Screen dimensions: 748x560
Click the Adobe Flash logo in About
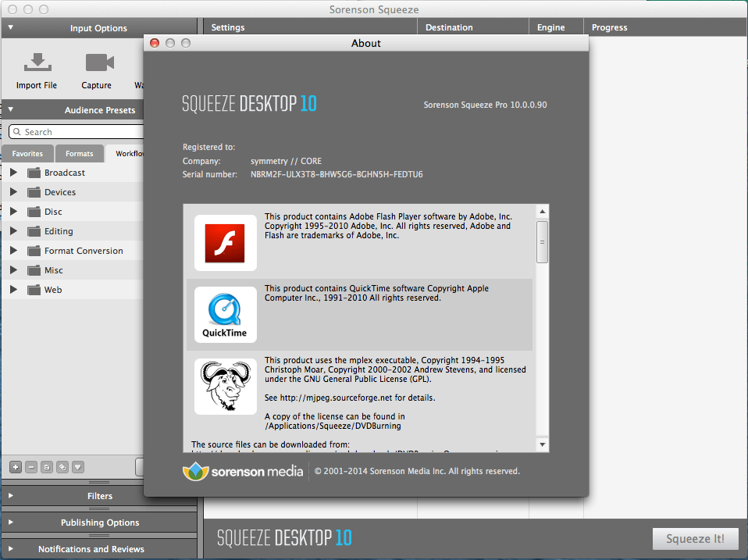click(225, 243)
